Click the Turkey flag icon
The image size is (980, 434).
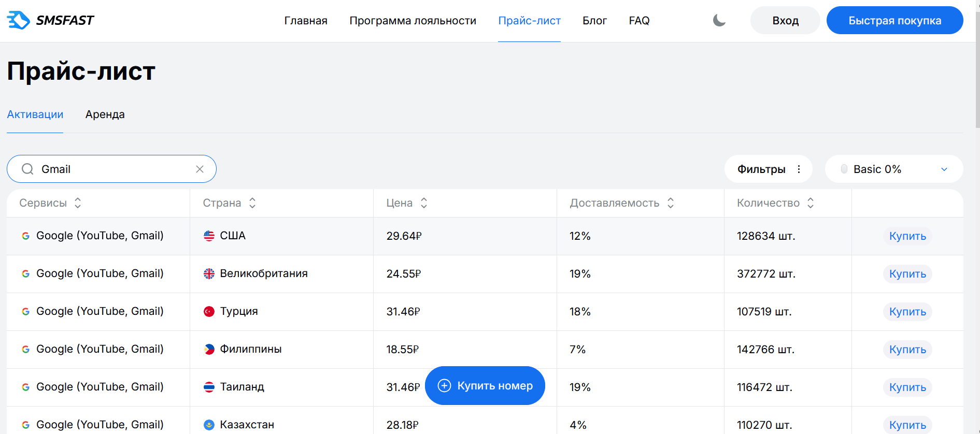point(209,312)
